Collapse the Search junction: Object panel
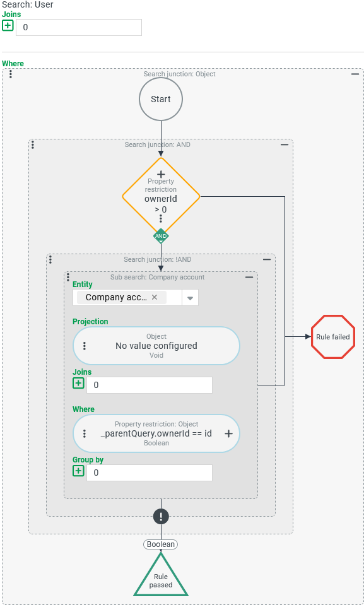The image size is (364, 605). click(355, 74)
